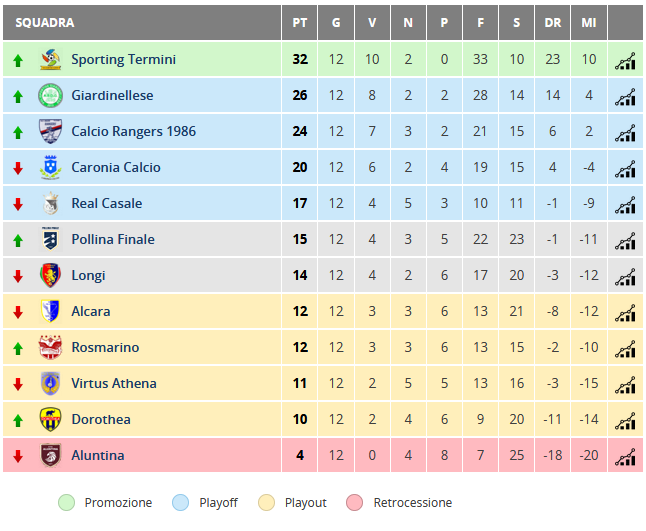
Task: Click the pink Retrocessione legend swatch
Action: [x=355, y=503]
